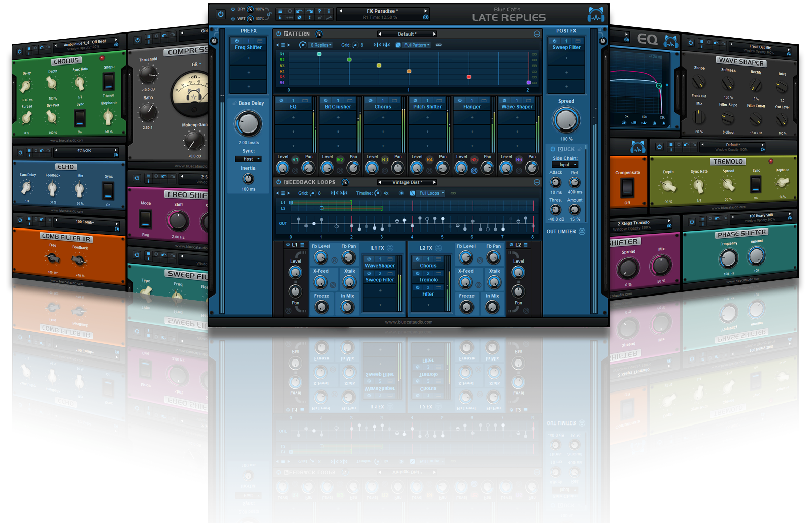
Task: Open the Vintage Dist loops preset menu
Action: click(x=407, y=182)
